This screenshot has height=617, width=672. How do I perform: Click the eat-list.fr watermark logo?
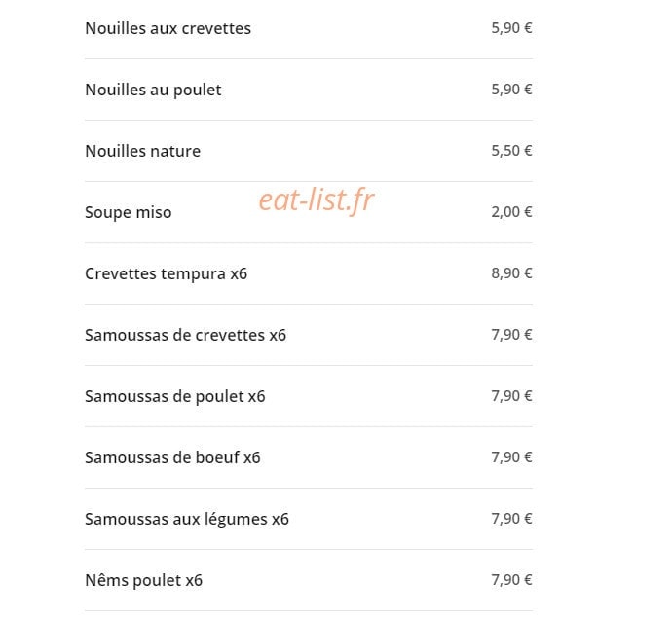pos(317,200)
